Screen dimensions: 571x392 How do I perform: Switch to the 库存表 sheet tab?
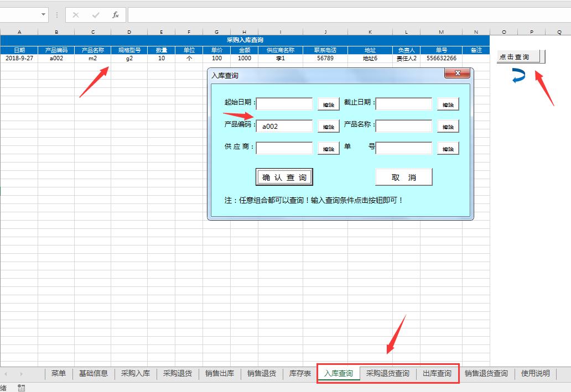coord(299,374)
